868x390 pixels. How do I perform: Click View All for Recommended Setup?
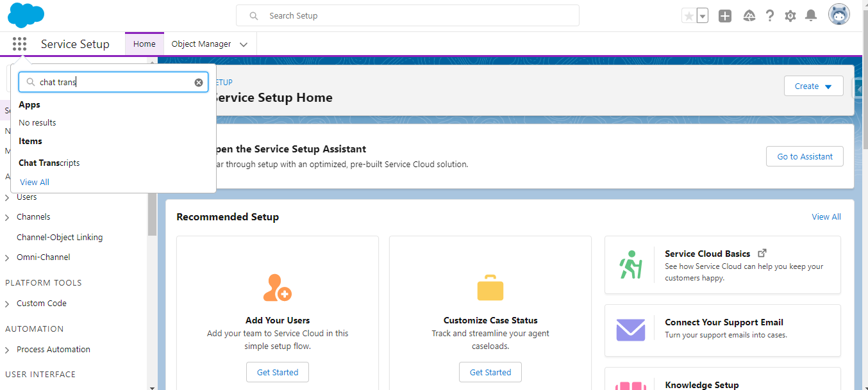click(x=826, y=216)
